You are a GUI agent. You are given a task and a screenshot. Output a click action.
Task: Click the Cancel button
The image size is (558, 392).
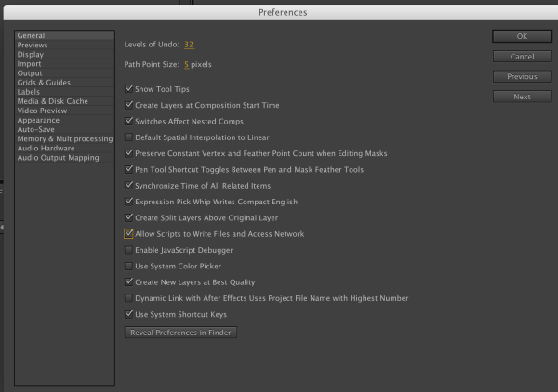[x=522, y=57]
